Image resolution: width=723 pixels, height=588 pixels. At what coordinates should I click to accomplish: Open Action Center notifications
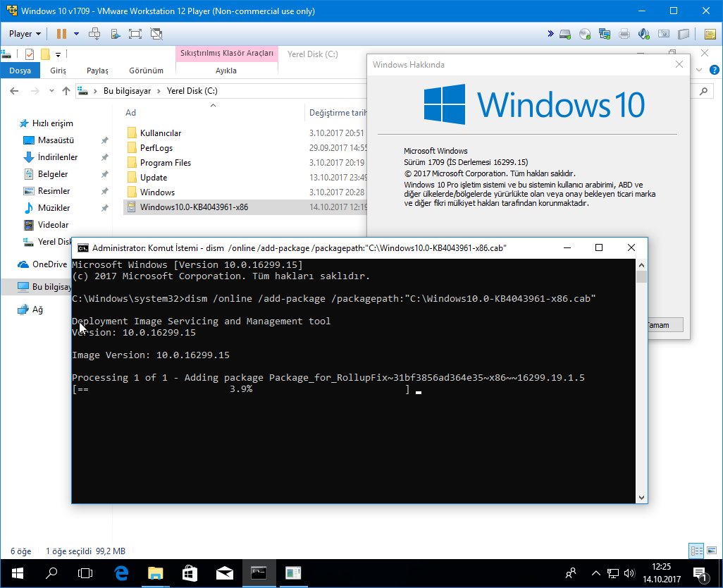click(701, 573)
